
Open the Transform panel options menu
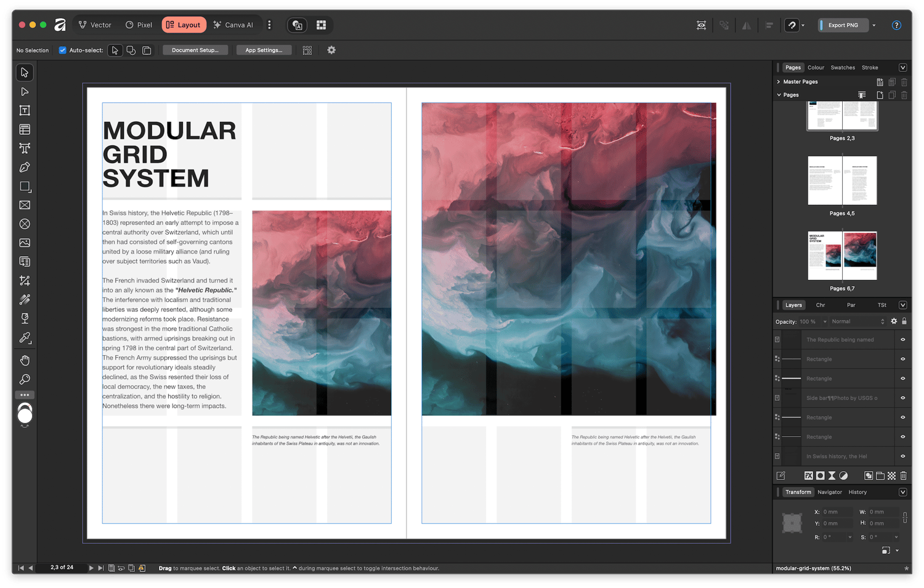tap(903, 492)
